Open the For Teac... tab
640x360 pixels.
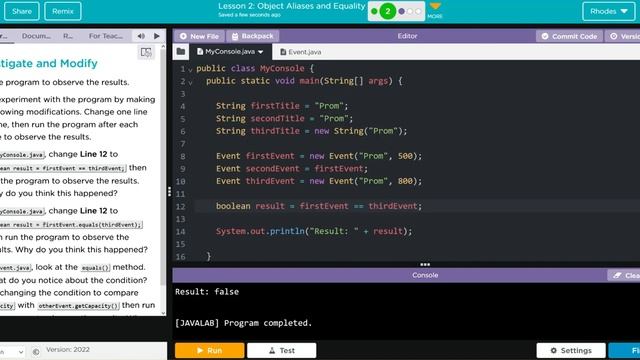coord(106,36)
